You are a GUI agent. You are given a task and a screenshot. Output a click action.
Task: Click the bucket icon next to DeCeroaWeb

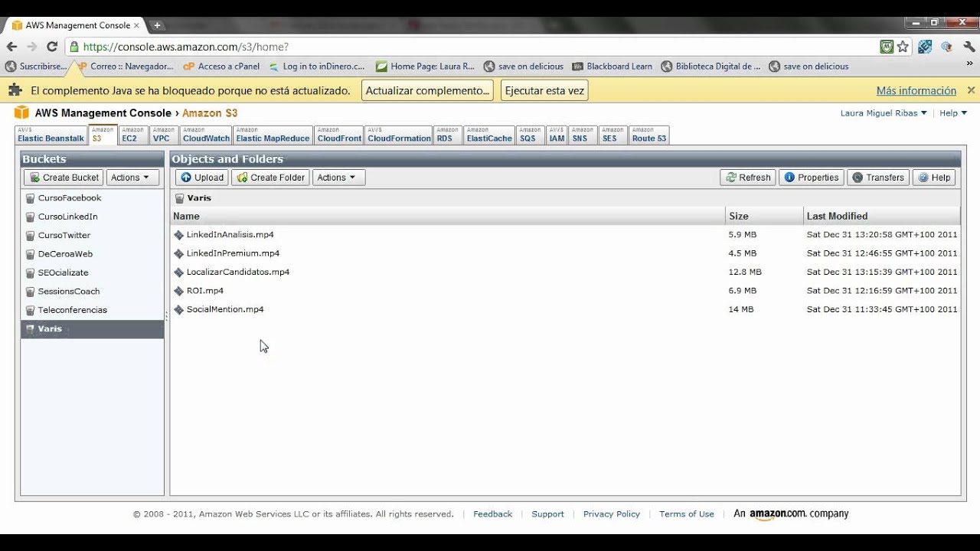click(x=31, y=254)
